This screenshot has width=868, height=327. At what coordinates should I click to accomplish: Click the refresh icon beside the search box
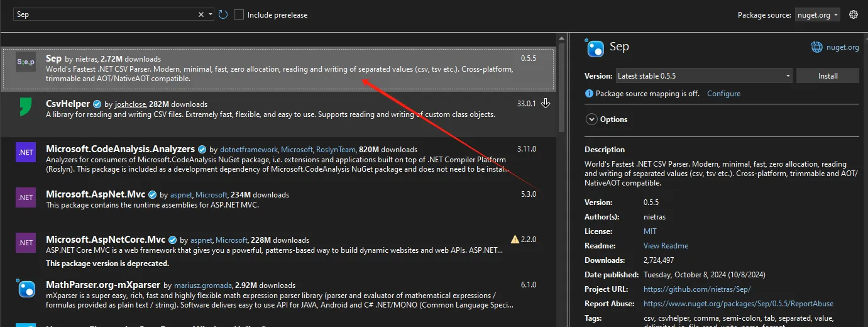pos(224,14)
